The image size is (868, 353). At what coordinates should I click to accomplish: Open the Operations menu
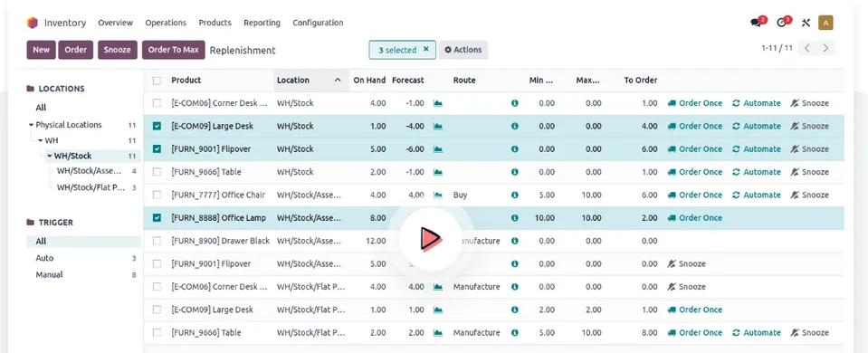click(166, 23)
